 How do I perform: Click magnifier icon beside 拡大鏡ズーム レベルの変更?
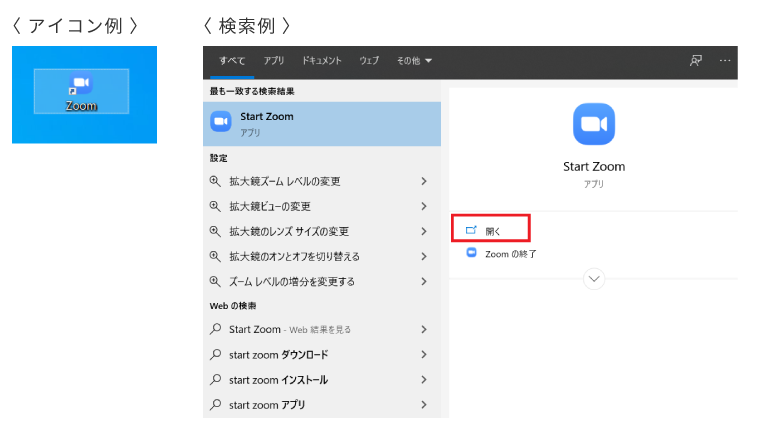pos(215,181)
